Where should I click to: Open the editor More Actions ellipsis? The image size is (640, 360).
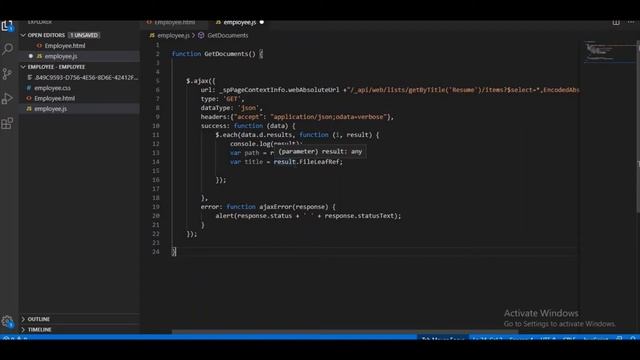click(631, 22)
